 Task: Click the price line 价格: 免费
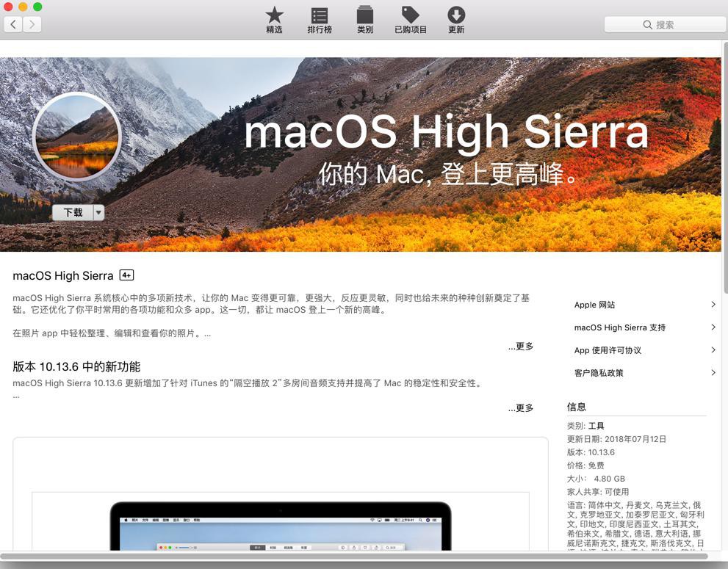(585, 465)
